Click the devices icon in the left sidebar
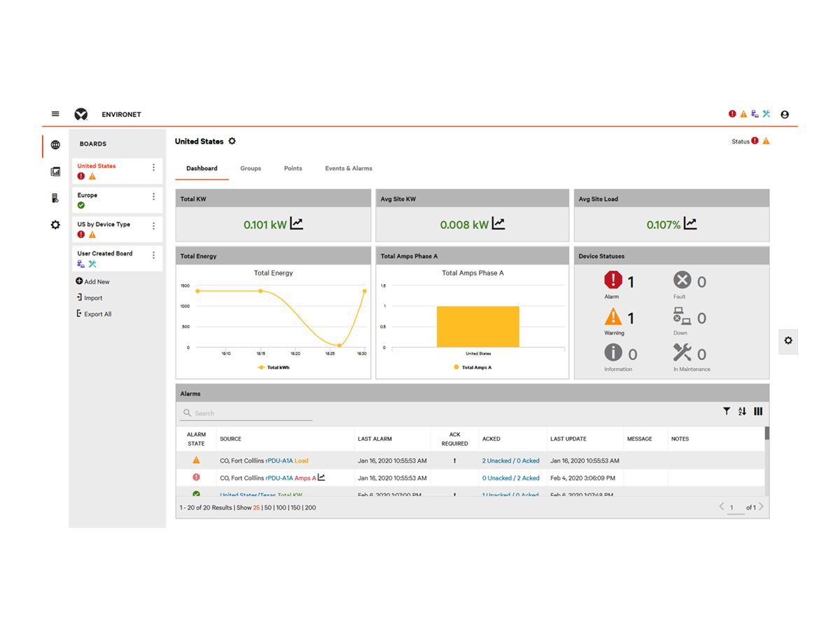The width and height of the screenshot is (840, 630). tap(55, 197)
